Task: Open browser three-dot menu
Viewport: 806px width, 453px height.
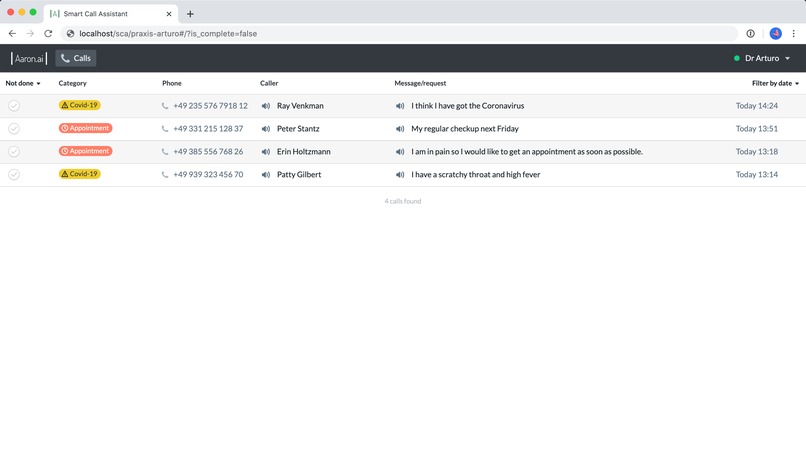Action: [x=794, y=33]
